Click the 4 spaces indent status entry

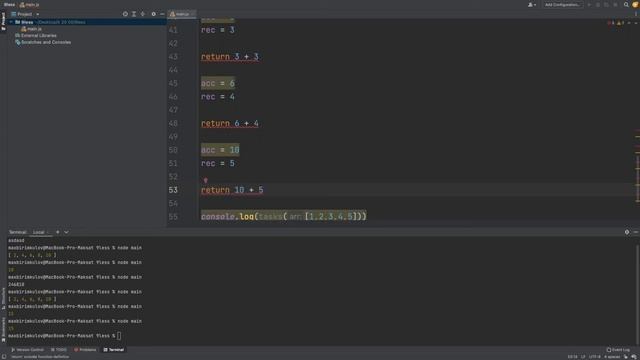pyautogui.click(x=612, y=356)
